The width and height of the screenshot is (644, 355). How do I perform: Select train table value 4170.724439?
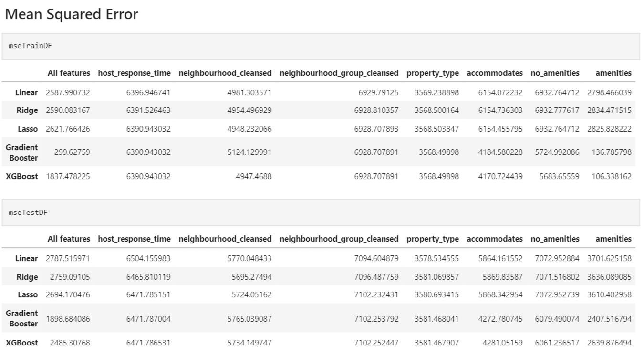(500, 176)
